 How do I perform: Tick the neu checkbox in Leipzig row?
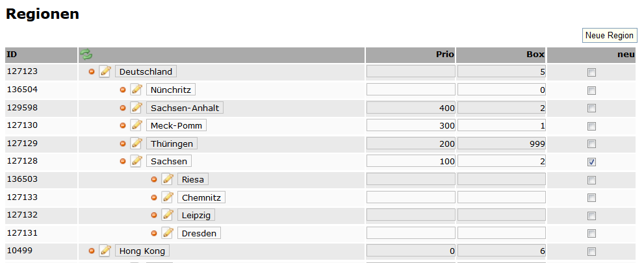point(591,216)
